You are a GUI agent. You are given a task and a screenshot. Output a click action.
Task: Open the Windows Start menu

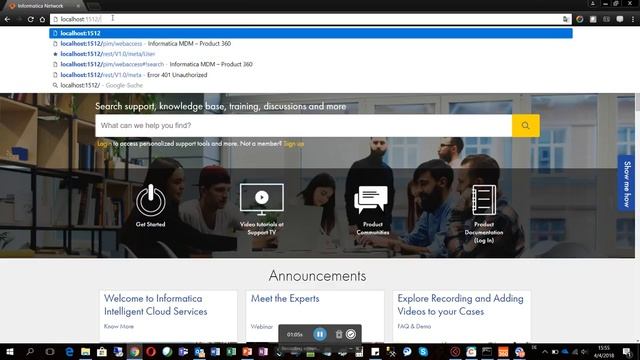[9, 351]
